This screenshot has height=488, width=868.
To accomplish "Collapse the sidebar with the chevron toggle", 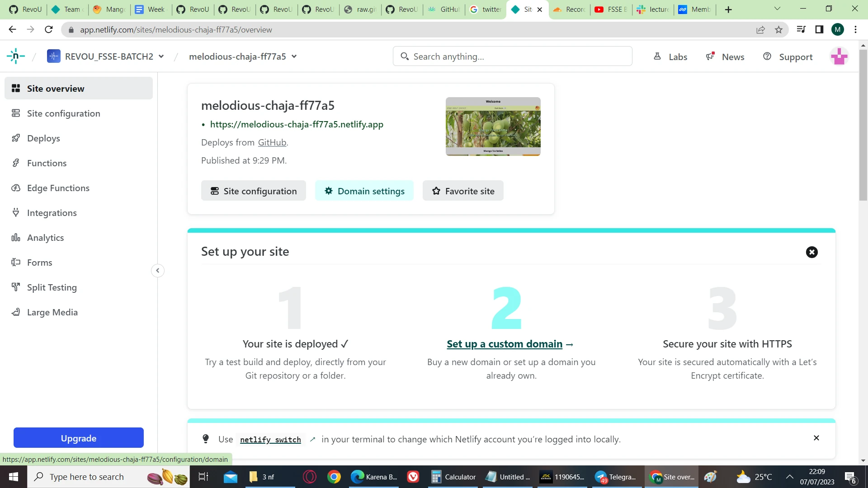I will pyautogui.click(x=158, y=271).
